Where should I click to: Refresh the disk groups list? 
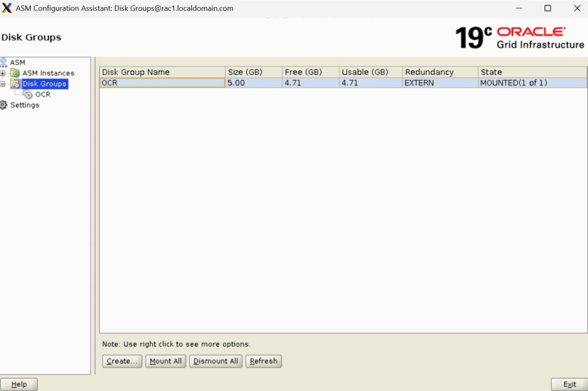tap(264, 361)
